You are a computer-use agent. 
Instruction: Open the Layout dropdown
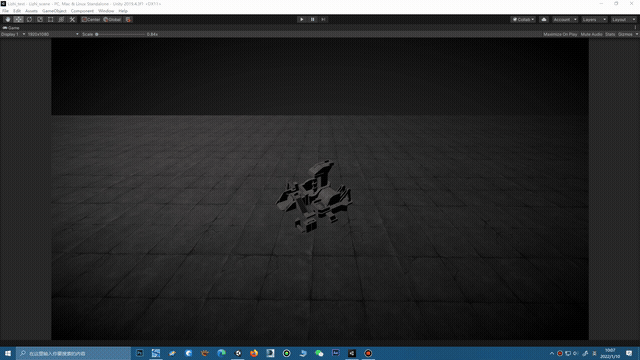(x=624, y=20)
